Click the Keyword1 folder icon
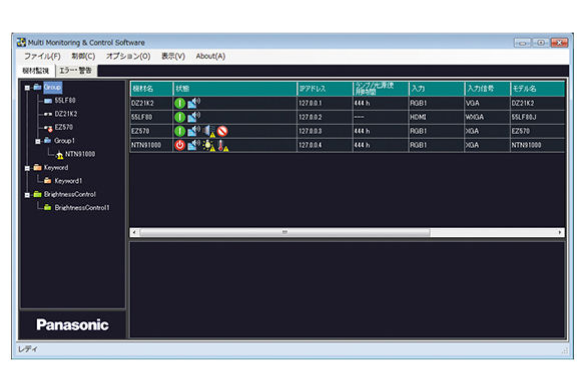The height and width of the screenshot is (390, 584). [48, 181]
